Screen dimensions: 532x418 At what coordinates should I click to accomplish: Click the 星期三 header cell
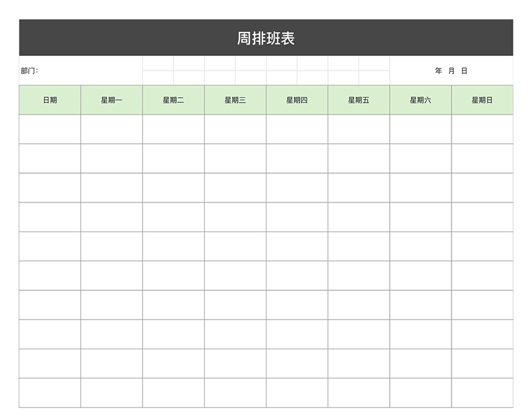tap(235, 100)
